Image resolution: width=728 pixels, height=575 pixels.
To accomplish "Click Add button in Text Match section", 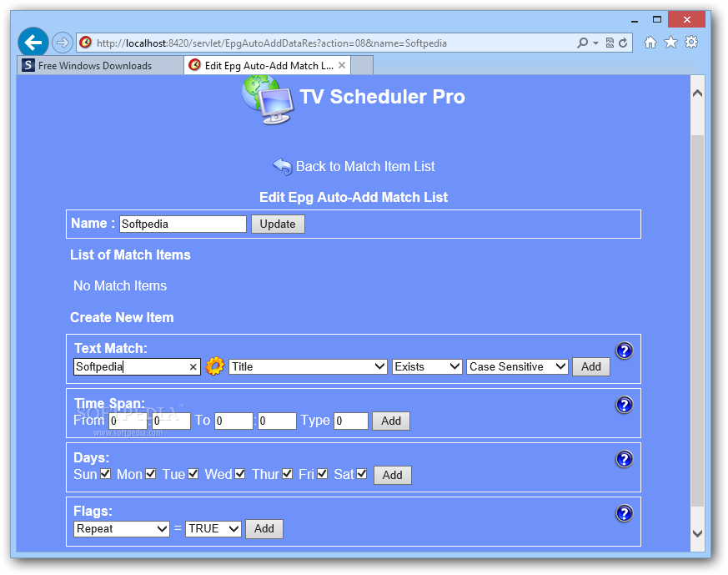I will click(591, 366).
